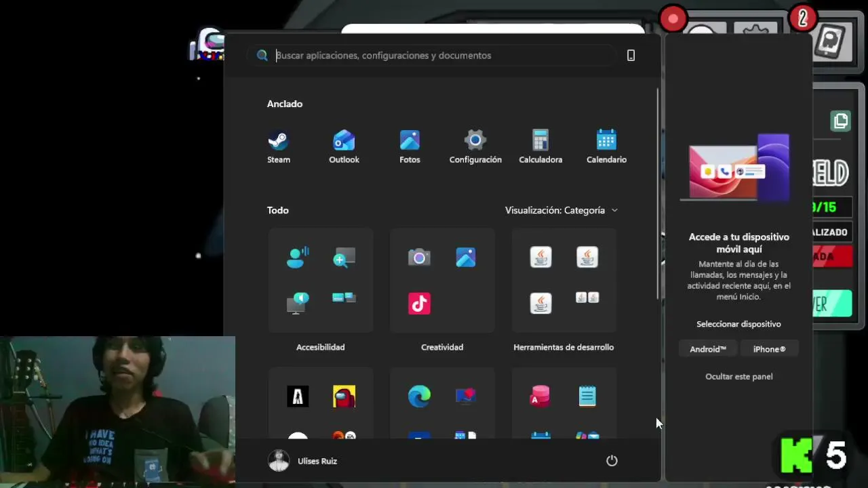Open Configuración gear from pinned apps
Image resolution: width=868 pixels, height=488 pixels.
(475, 146)
